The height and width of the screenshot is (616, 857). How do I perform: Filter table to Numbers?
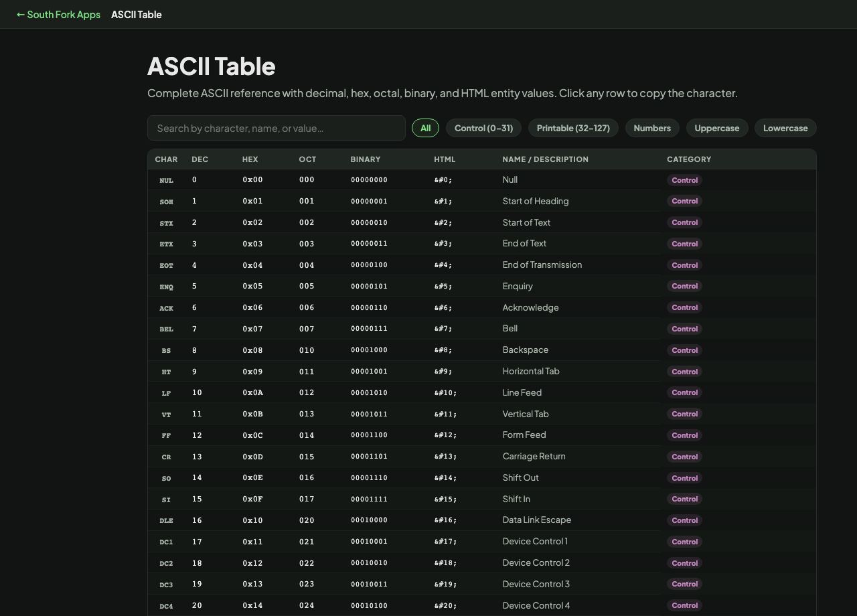652,128
